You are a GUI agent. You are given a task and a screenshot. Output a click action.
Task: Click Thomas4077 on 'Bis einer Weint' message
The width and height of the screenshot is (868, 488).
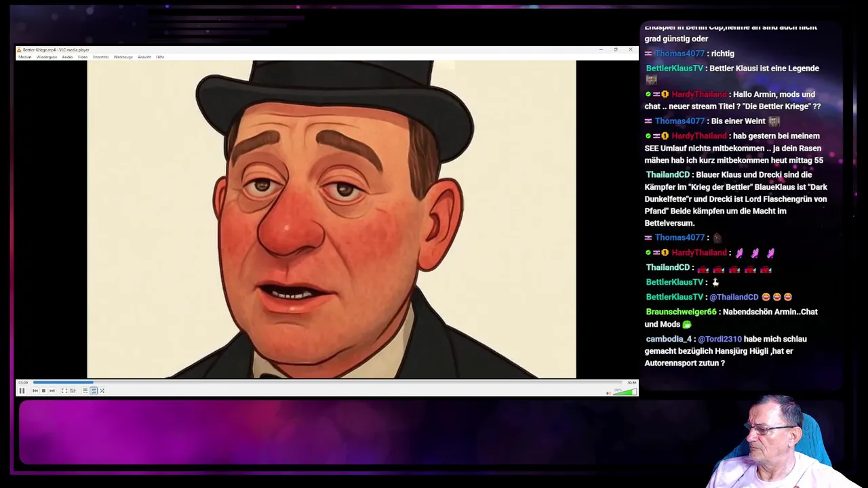coord(679,121)
